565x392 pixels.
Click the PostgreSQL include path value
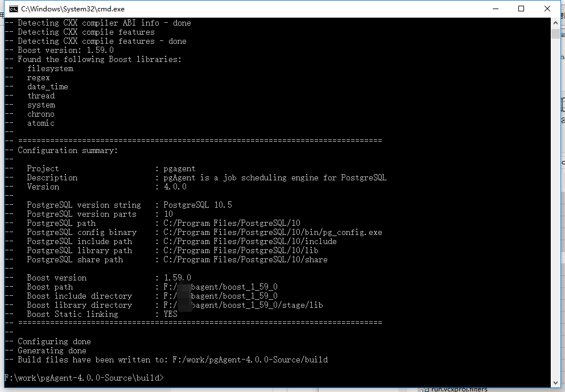pyautogui.click(x=250, y=241)
